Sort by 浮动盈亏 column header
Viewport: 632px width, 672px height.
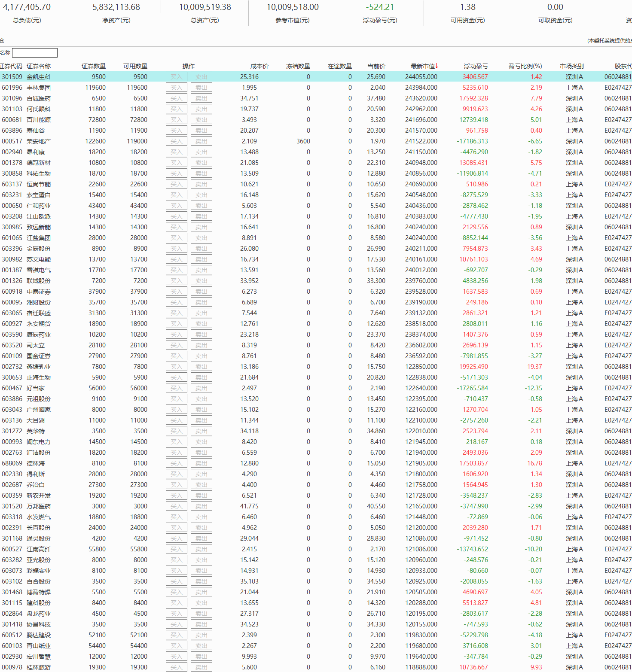click(x=476, y=66)
